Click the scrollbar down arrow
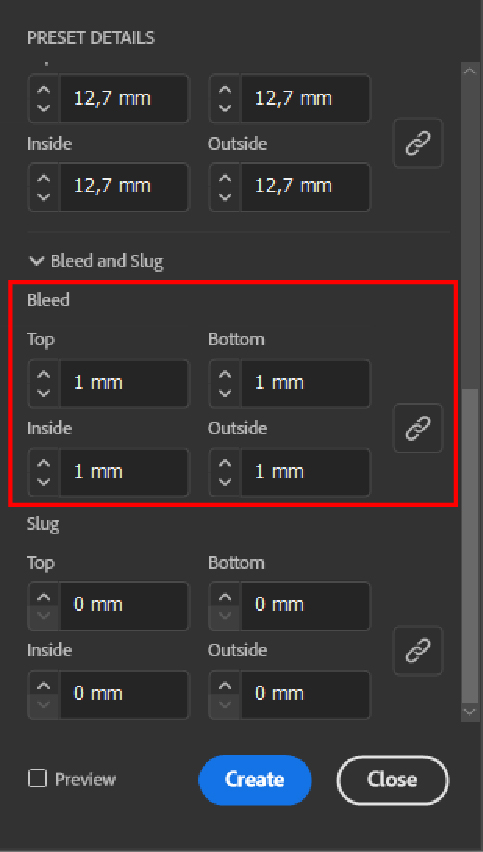 tap(469, 711)
